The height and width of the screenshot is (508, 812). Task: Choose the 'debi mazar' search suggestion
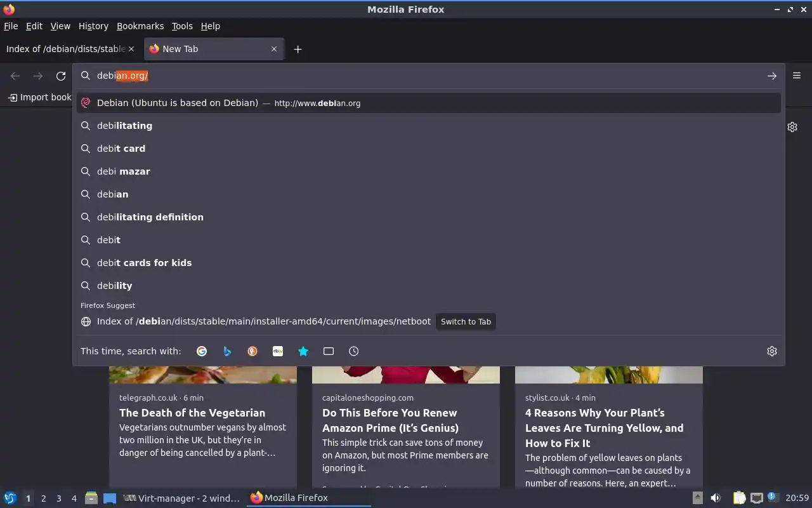point(429,171)
